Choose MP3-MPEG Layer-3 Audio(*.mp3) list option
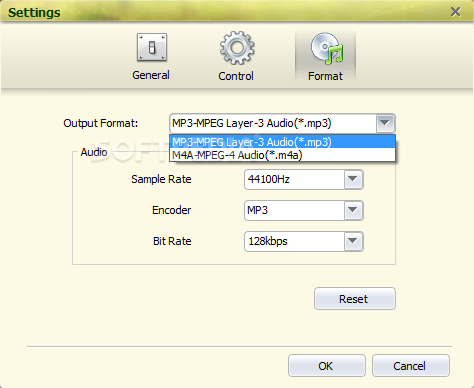This screenshot has width=474, height=388. (x=282, y=142)
